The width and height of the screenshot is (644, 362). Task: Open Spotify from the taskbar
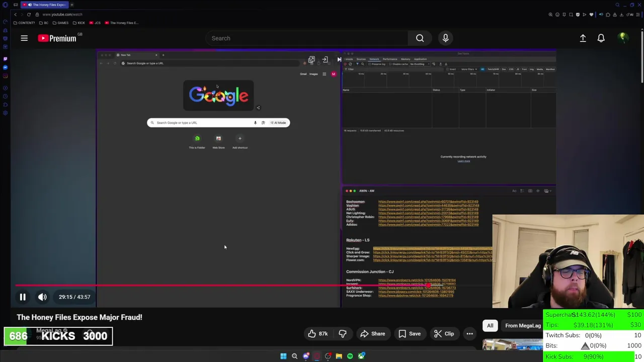(x=350, y=356)
